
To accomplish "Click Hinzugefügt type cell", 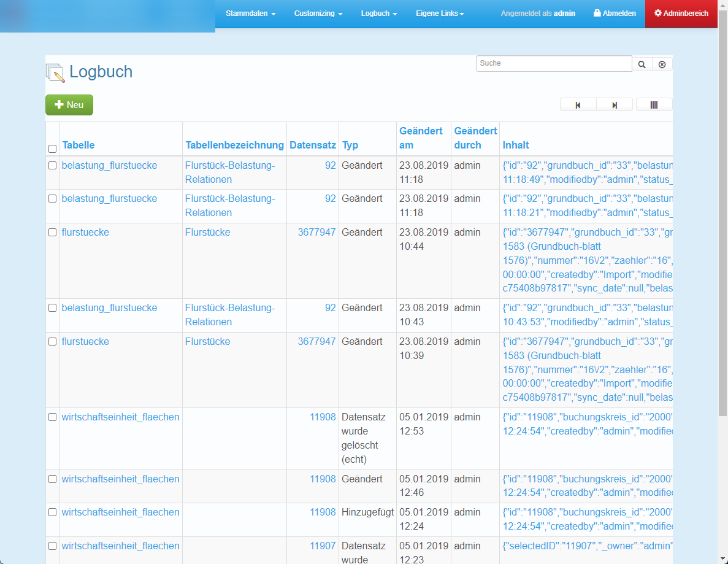I will [368, 512].
